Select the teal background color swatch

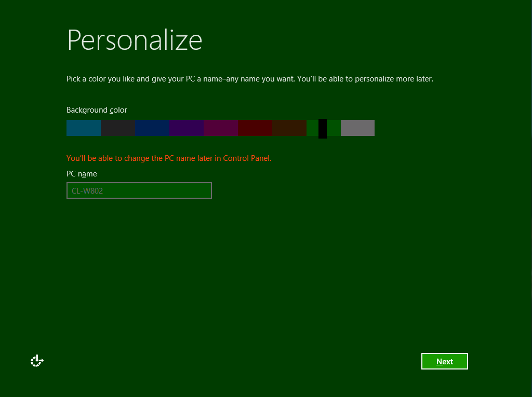pyautogui.click(x=83, y=128)
